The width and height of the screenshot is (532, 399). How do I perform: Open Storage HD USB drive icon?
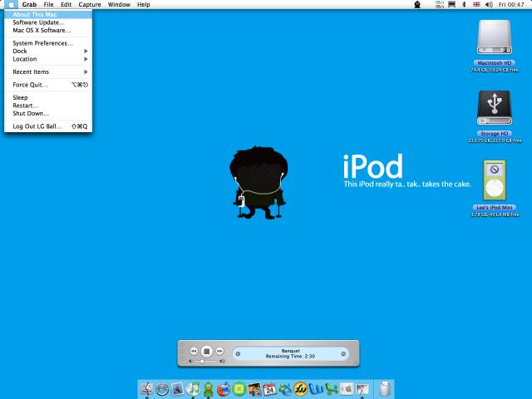[495, 108]
